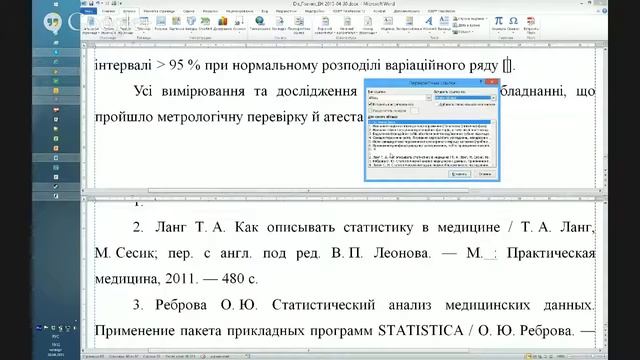Open the chat bubble app on the taskbar

click(x=53, y=22)
